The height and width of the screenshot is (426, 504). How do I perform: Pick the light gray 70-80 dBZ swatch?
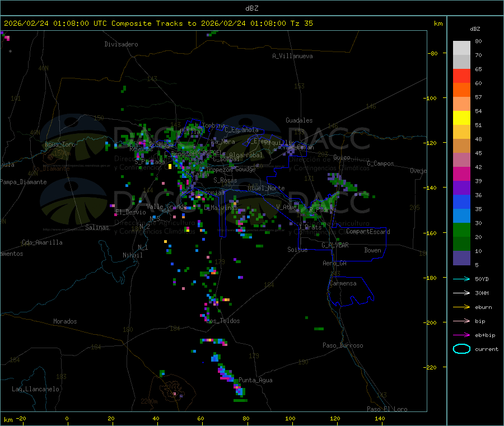[x=461, y=48]
